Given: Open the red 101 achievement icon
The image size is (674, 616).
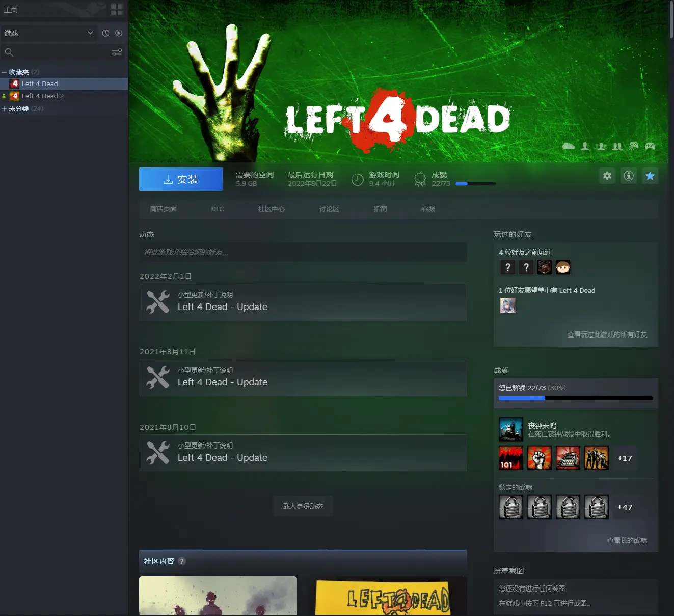Looking at the screenshot, I should pos(511,458).
